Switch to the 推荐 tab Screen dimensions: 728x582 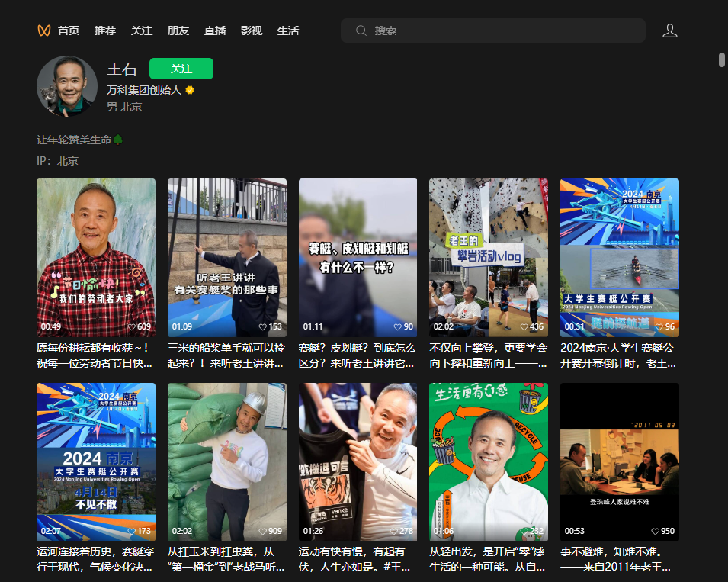tap(105, 31)
